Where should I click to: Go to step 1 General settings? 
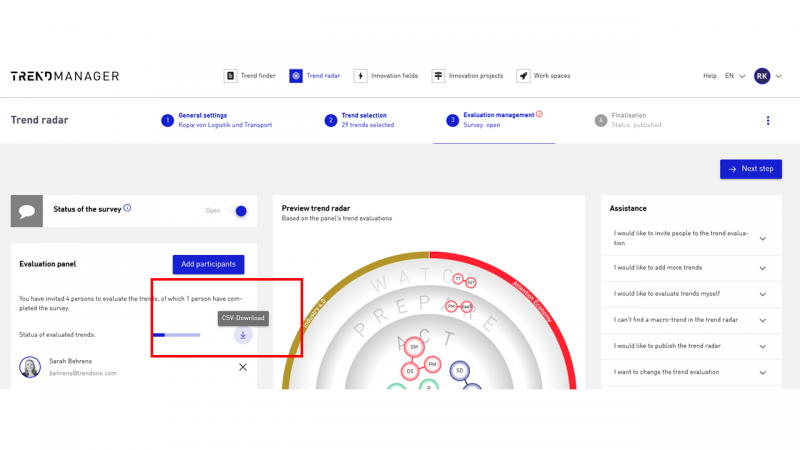click(217, 120)
